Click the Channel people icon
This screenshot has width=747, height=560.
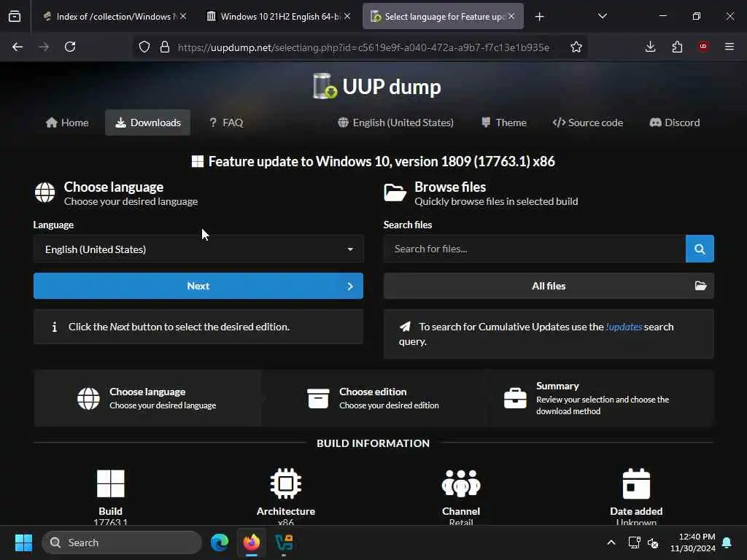click(x=461, y=483)
